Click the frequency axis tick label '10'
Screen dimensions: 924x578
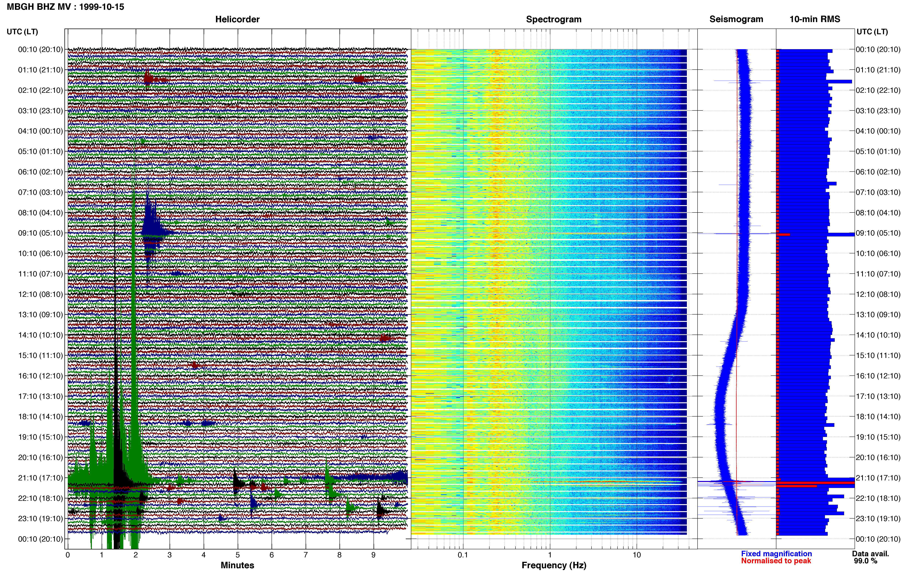[637, 555]
